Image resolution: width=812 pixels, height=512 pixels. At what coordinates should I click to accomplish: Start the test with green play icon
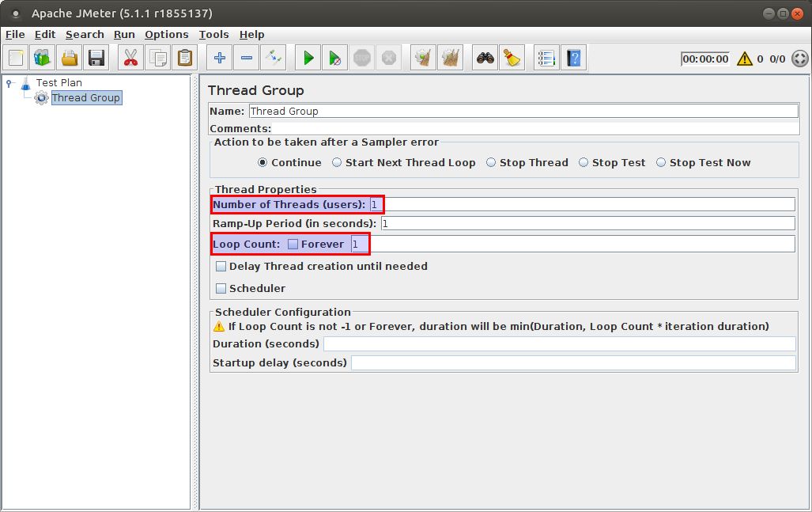[x=308, y=58]
